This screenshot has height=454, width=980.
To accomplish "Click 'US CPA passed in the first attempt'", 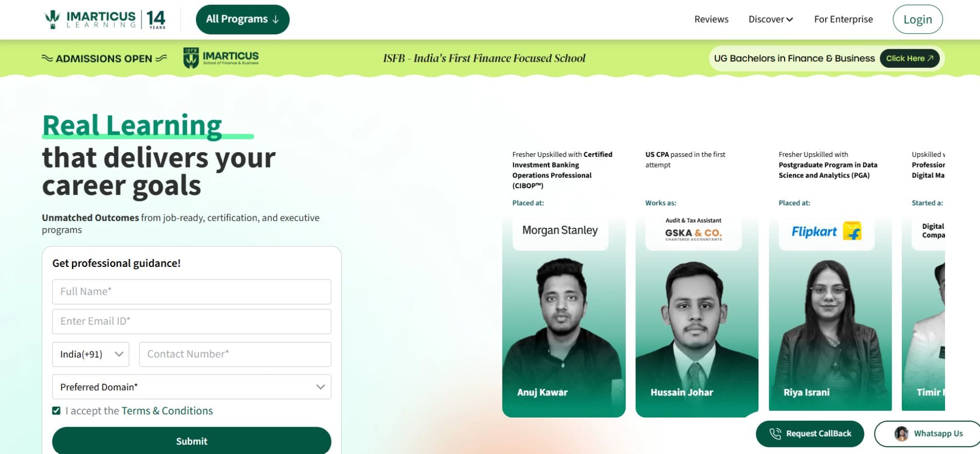I will click(x=685, y=159).
